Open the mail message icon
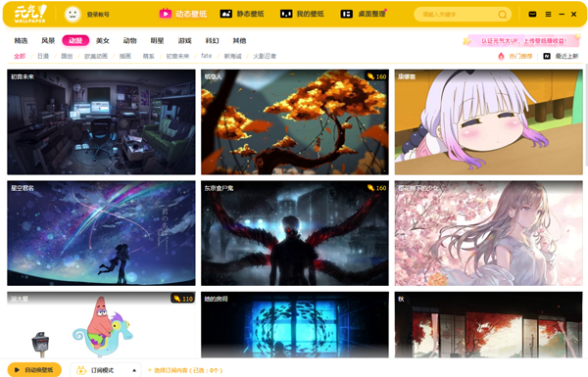Viewport: 588px width, 377px height. pyautogui.click(x=532, y=15)
